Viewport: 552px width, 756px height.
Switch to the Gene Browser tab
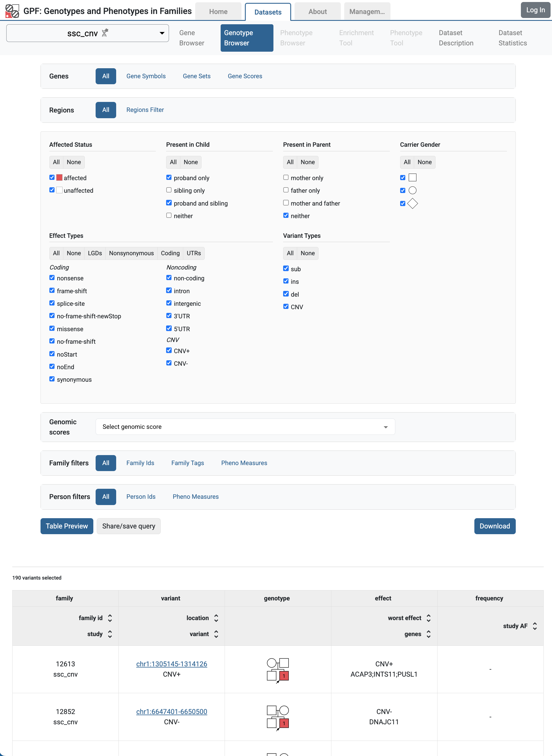tap(192, 38)
